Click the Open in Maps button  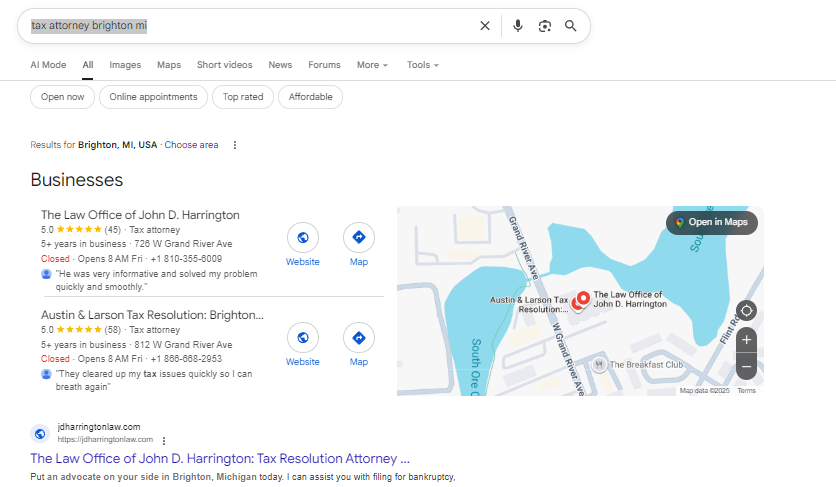pos(712,222)
